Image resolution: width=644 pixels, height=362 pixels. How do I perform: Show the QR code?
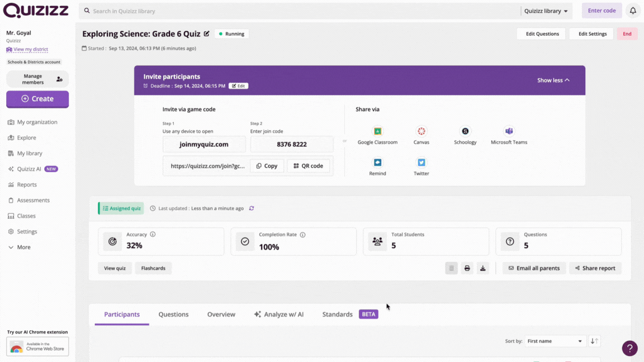pos(308,166)
